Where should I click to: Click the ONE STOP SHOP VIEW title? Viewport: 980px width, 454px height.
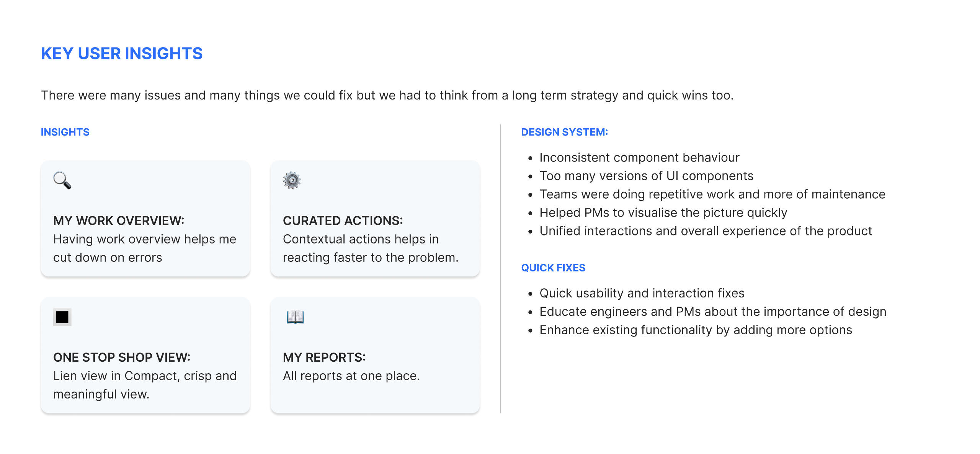click(122, 358)
